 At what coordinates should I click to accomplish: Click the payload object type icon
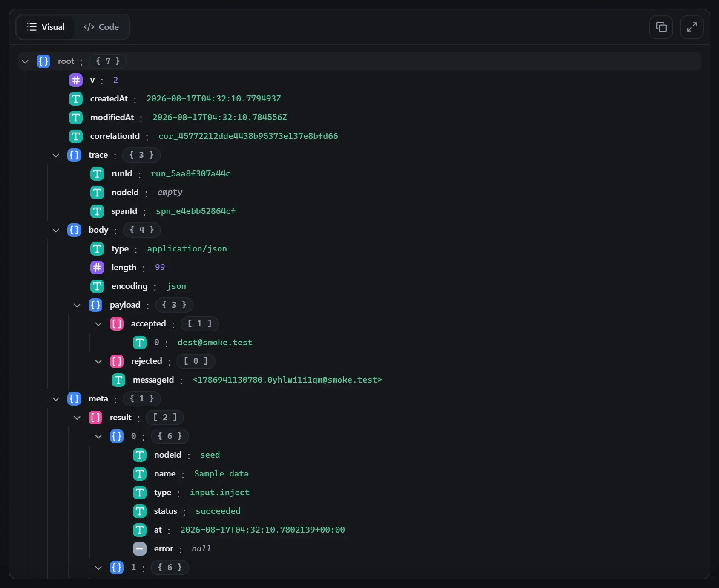pyautogui.click(x=95, y=305)
